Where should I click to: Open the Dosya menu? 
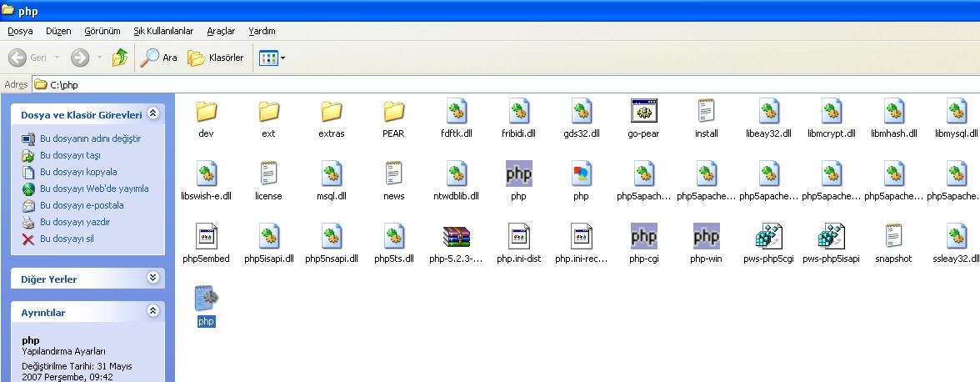click(x=20, y=31)
